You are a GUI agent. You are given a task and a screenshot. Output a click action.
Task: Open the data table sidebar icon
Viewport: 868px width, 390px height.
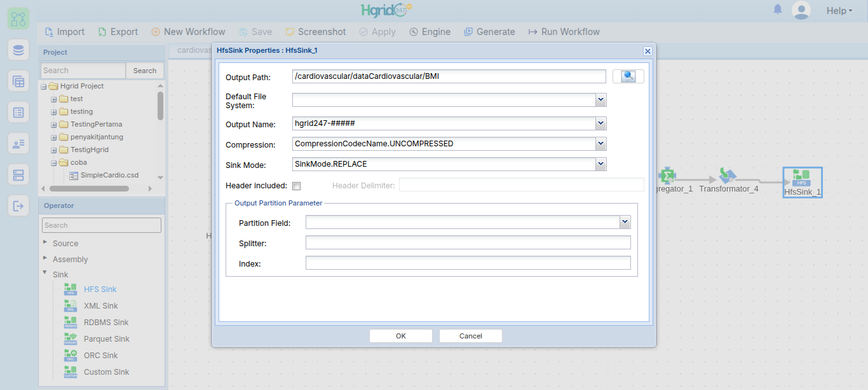[x=18, y=81]
